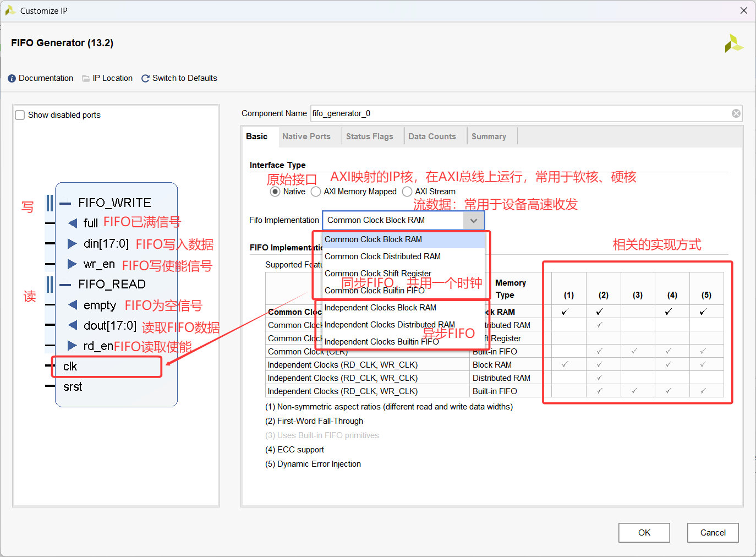Choose Common Clock Block RAM option
756x557 pixels.
(403, 239)
